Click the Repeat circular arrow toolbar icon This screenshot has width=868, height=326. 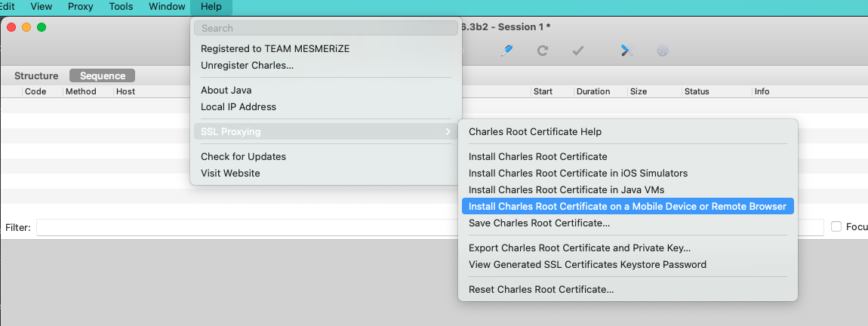point(543,51)
